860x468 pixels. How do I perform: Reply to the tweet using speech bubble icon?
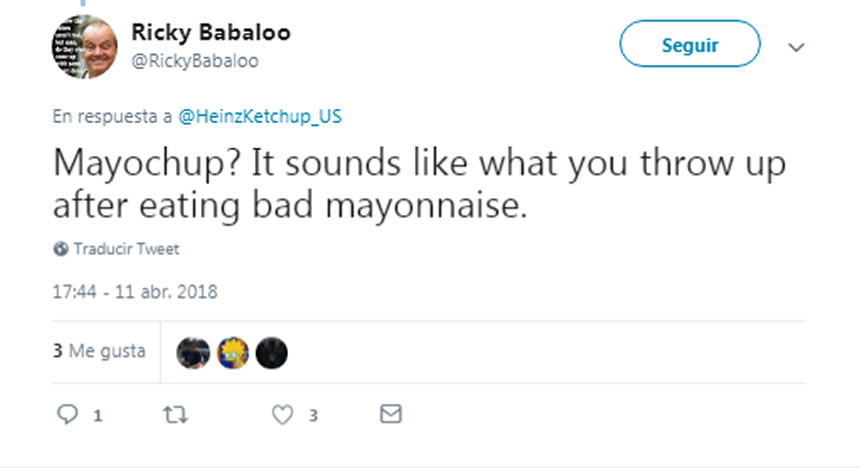point(67,414)
